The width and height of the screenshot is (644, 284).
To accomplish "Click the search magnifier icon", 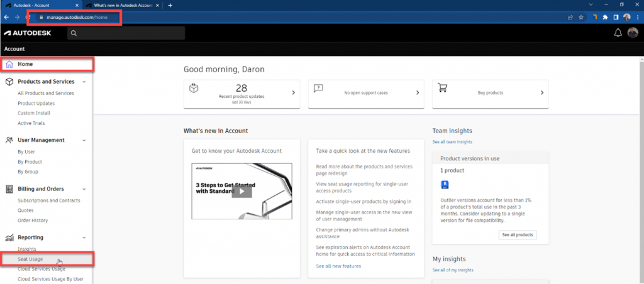I will pos(74,33).
